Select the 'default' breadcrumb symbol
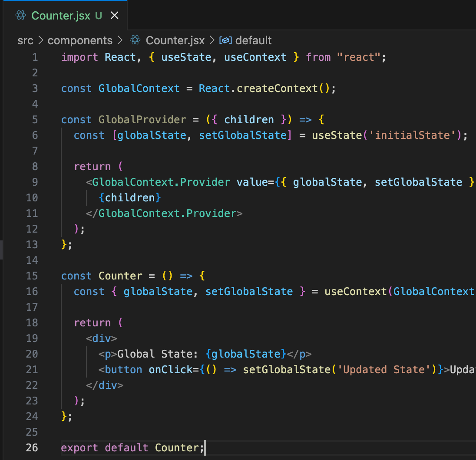The height and width of the screenshot is (460, 476). [253, 40]
